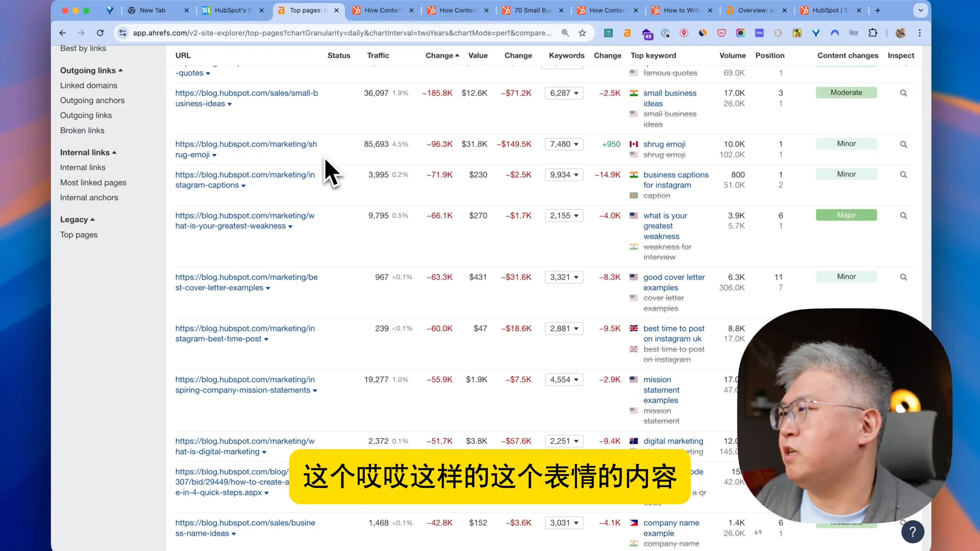Sort table by Keywords column header
This screenshot has width=980, height=551.
click(567, 56)
